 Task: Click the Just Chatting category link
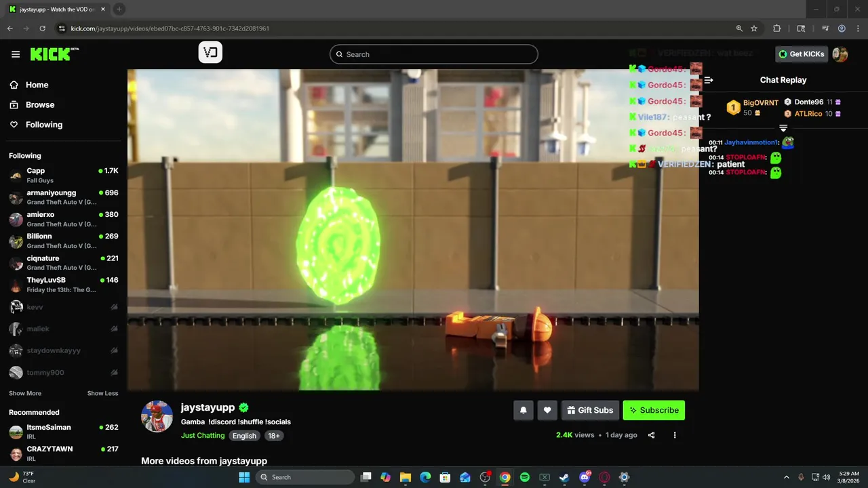203,436
